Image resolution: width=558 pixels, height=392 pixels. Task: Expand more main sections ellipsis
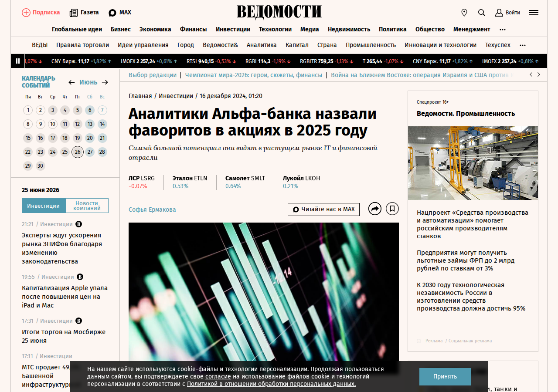503,30
